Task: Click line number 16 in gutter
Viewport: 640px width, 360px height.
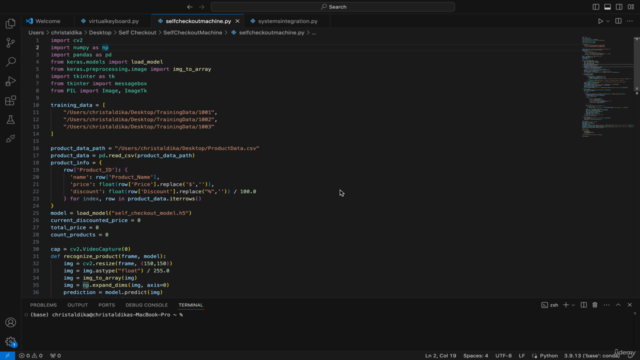Action: (x=36, y=148)
